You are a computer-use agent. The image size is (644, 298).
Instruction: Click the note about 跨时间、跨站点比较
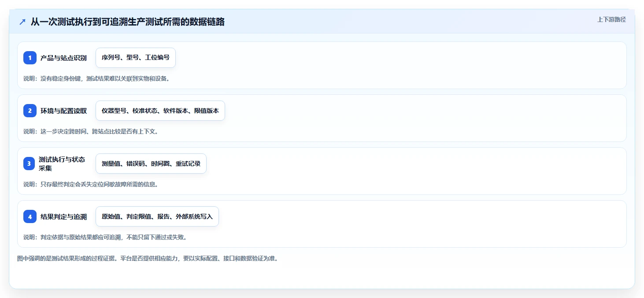point(91,131)
